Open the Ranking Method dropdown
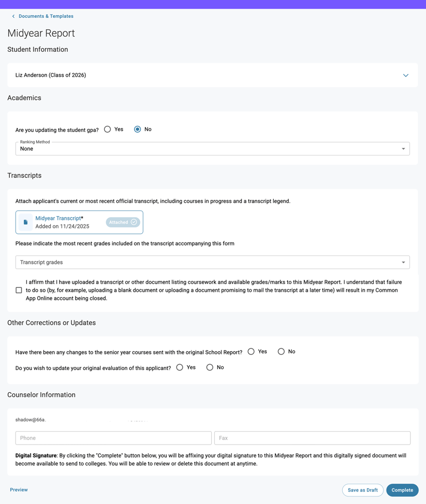The height and width of the screenshot is (504, 426). pyautogui.click(x=212, y=149)
